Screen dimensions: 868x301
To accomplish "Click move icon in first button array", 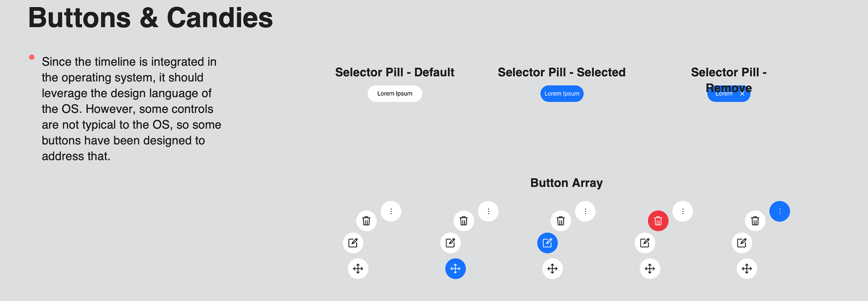I will (358, 269).
